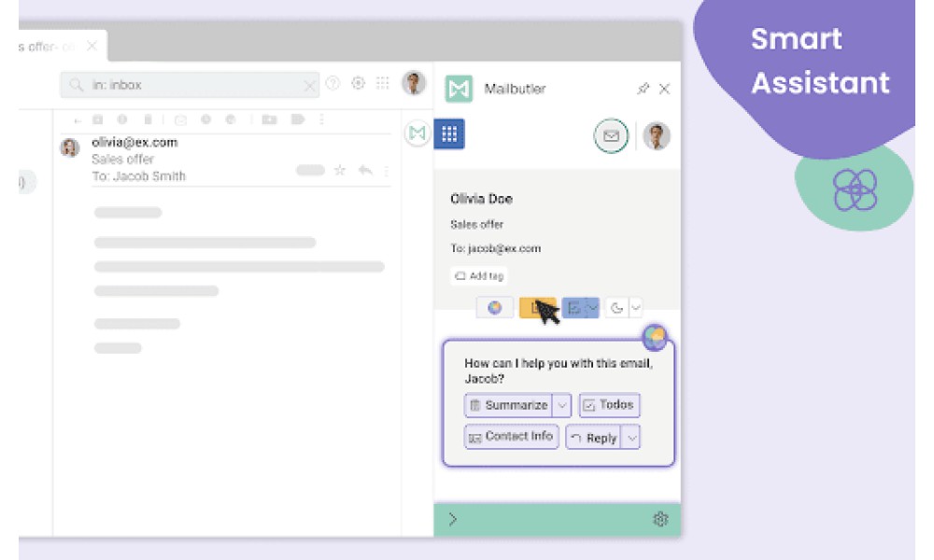This screenshot has width=934, height=560.
Task: Close the sales offer browser tab
Action: 92,46
